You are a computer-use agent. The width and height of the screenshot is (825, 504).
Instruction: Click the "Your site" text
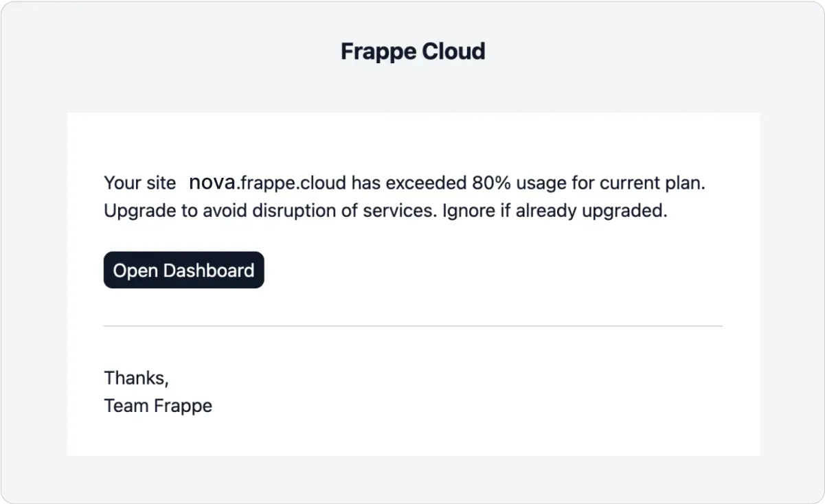(x=139, y=183)
